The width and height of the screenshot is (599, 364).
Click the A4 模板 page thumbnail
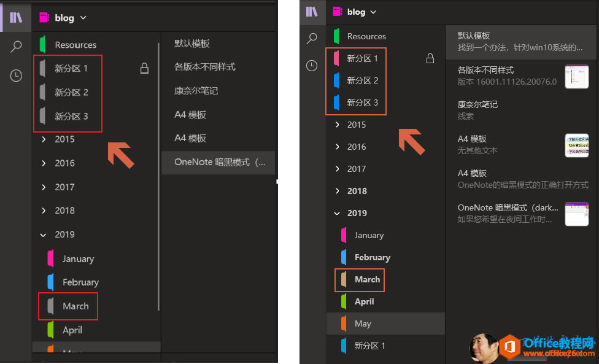[x=576, y=145]
